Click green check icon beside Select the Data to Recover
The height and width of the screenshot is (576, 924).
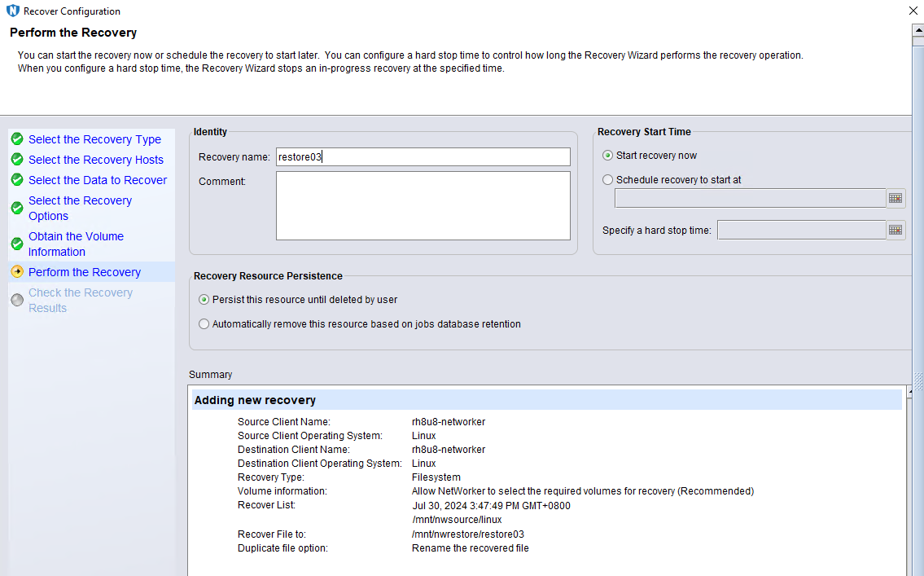click(17, 180)
